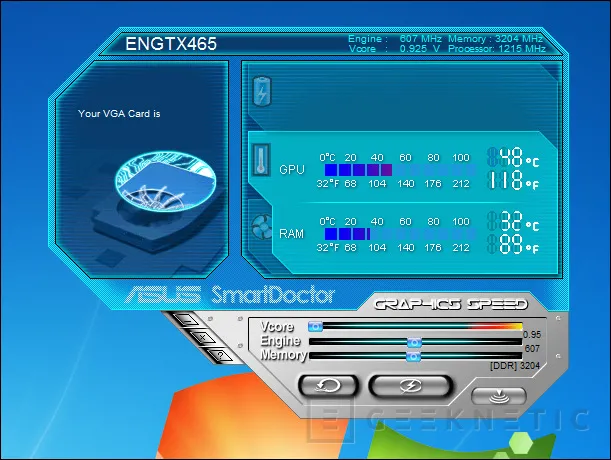Click the RAM 32 °C reading
The width and height of the screenshot is (611, 460).
[x=514, y=221]
